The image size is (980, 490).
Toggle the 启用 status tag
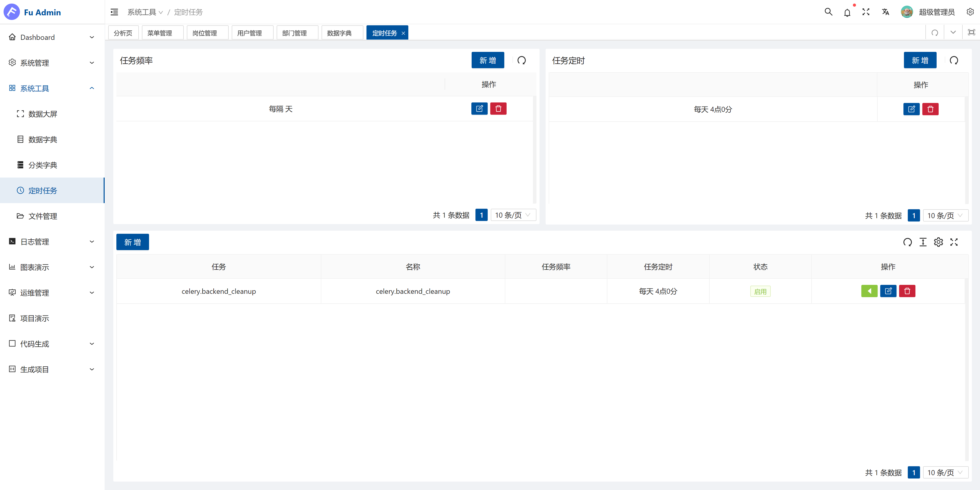[760, 292]
